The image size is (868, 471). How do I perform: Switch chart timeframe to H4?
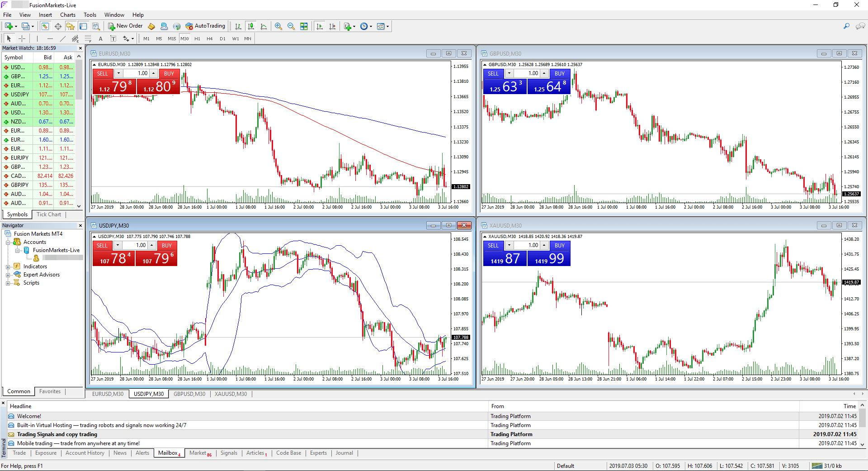pos(209,38)
